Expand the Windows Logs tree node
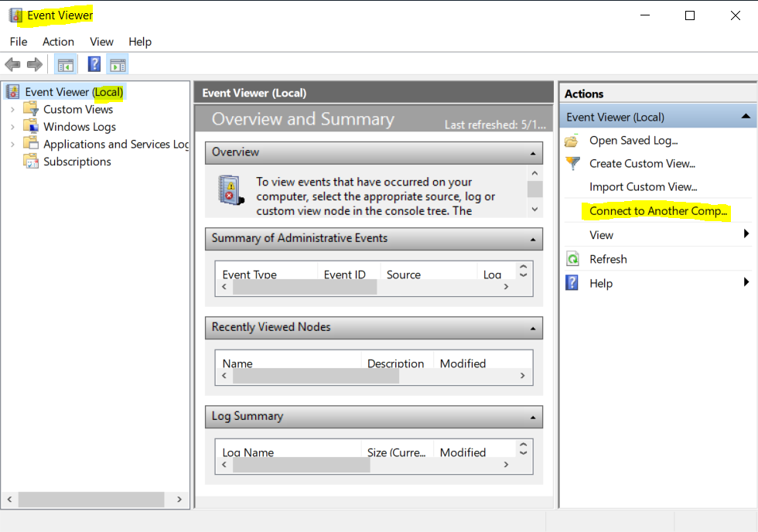The height and width of the screenshot is (532, 758). [x=12, y=127]
